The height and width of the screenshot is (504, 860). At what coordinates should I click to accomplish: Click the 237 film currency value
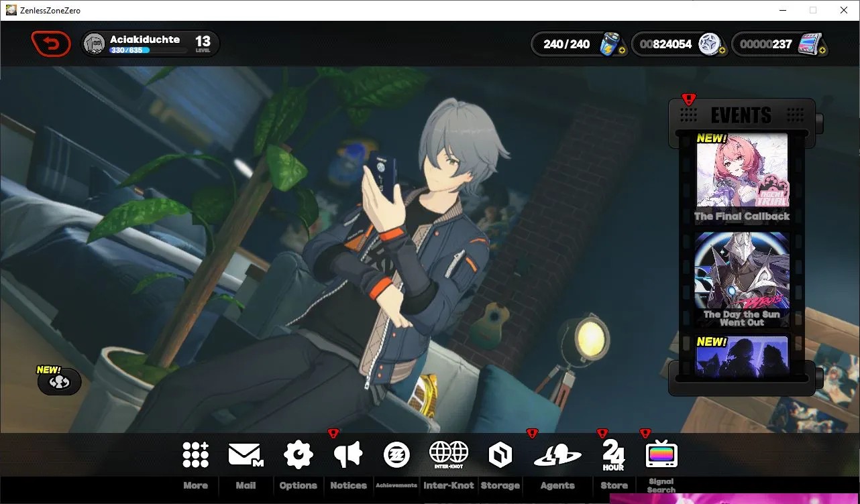pos(766,44)
